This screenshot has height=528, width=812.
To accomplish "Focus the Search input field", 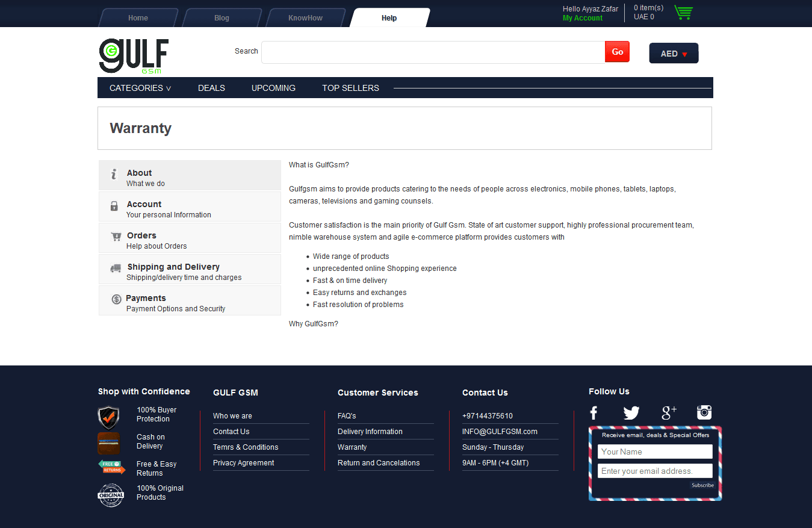I will (433, 52).
